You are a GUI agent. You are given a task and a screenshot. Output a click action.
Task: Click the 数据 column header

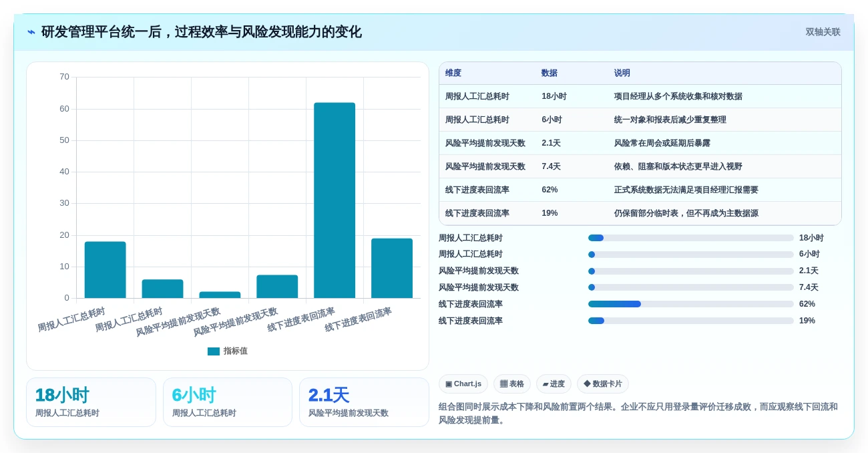tap(550, 73)
